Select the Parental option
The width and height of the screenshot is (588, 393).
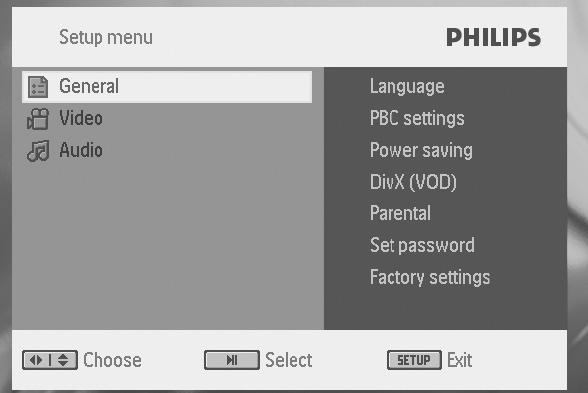400,213
